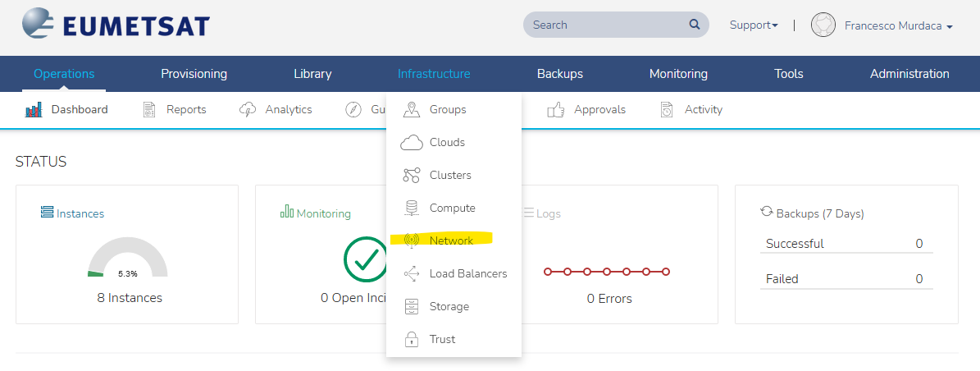Switch to the Provisioning tab
Image resolution: width=980 pixels, height=371 pixels.
[194, 74]
